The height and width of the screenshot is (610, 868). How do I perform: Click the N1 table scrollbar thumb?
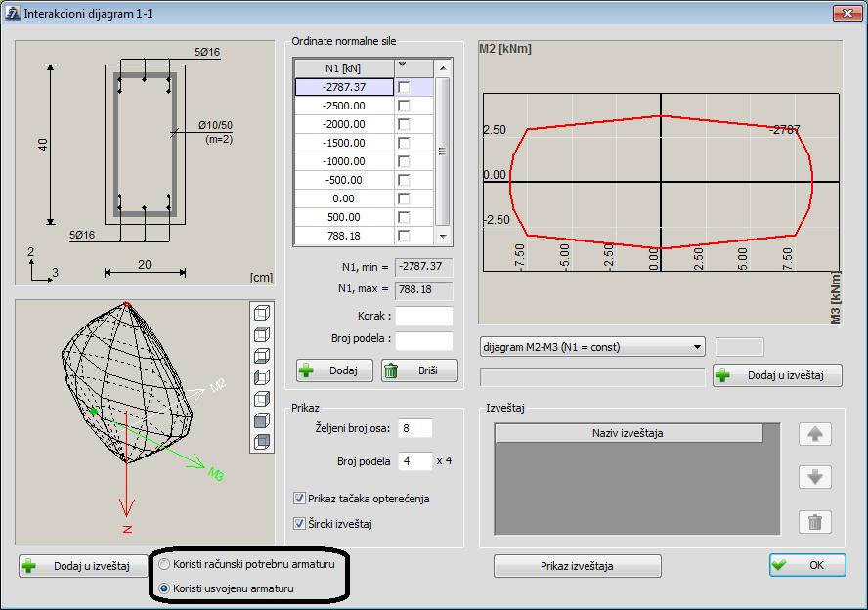pos(442,152)
